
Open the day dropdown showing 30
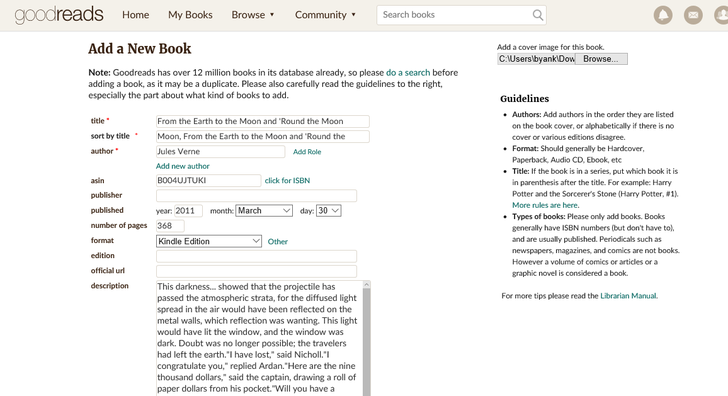point(329,211)
